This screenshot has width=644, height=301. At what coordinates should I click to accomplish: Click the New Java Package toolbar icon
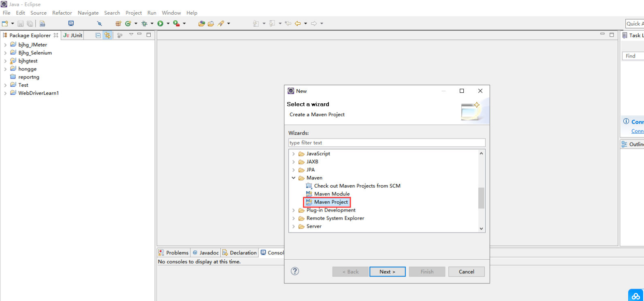click(118, 23)
